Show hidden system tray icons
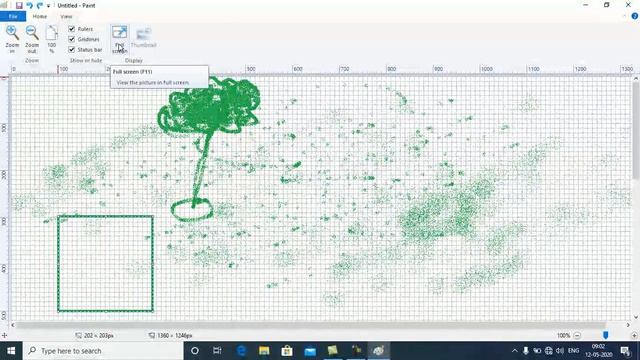The height and width of the screenshot is (360, 640). tap(515, 351)
